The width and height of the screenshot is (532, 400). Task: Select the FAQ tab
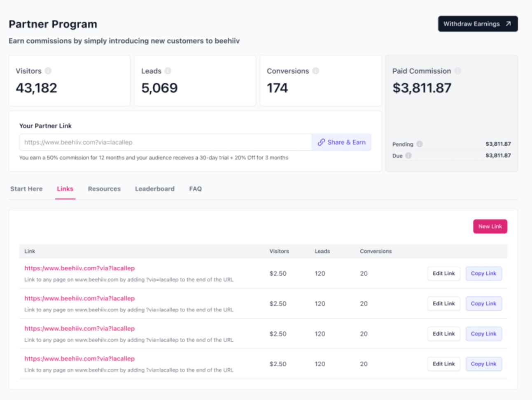coord(196,189)
